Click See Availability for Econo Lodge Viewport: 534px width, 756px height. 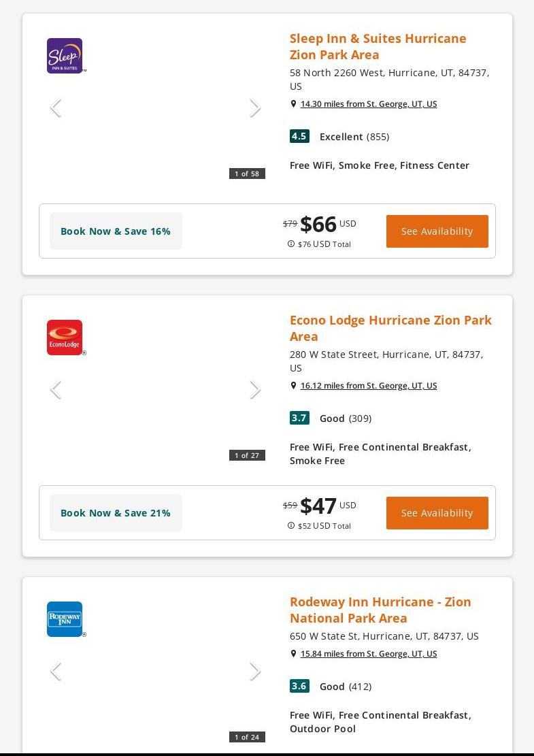point(437,513)
